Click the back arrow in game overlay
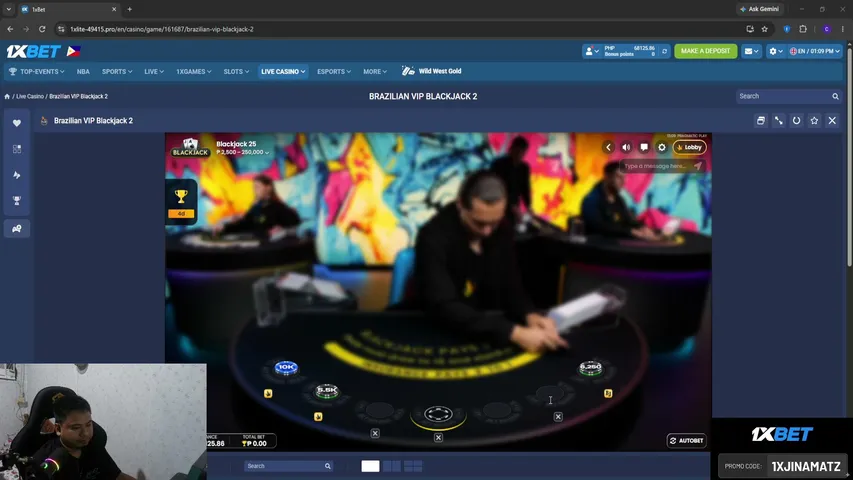The image size is (853, 480). tap(609, 147)
